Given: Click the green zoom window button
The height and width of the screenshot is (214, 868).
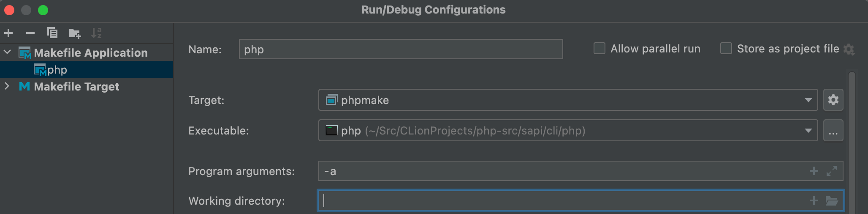Looking at the screenshot, I should pyautogui.click(x=43, y=10).
